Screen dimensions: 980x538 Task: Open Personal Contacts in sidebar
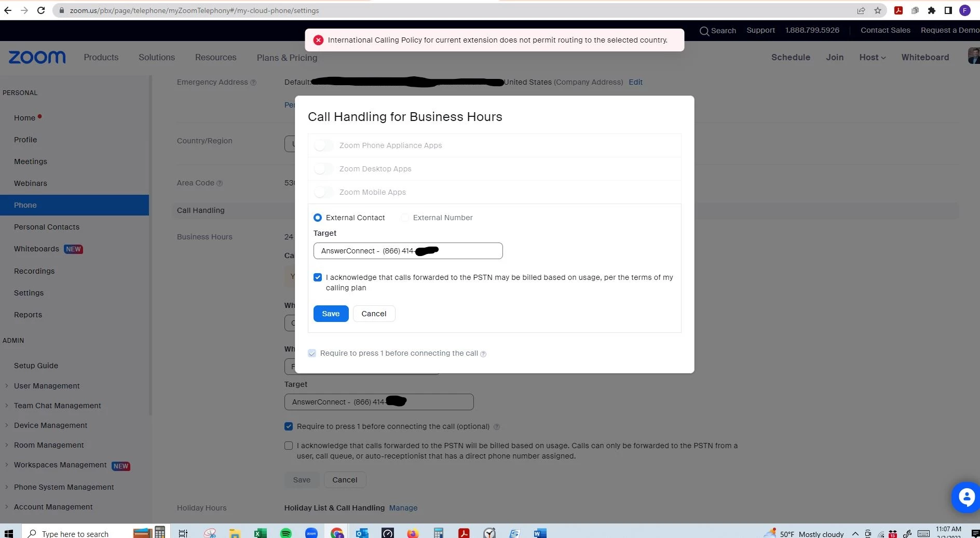pos(47,227)
